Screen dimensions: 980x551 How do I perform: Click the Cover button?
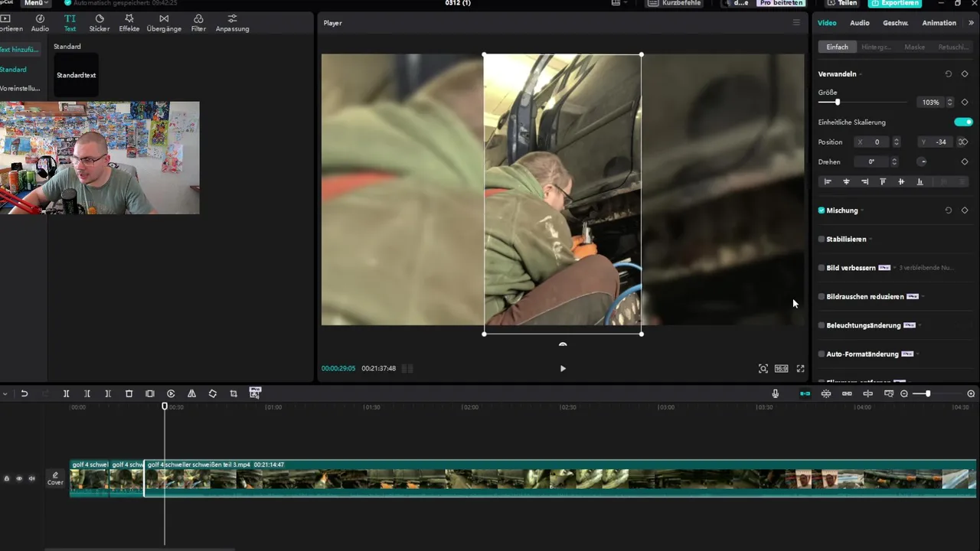[x=55, y=478]
